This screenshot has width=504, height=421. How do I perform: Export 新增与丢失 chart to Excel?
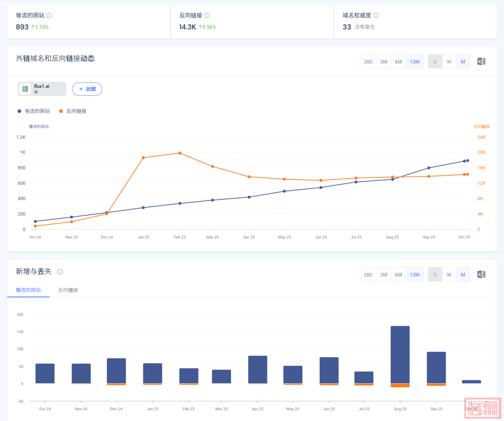pos(481,274)
